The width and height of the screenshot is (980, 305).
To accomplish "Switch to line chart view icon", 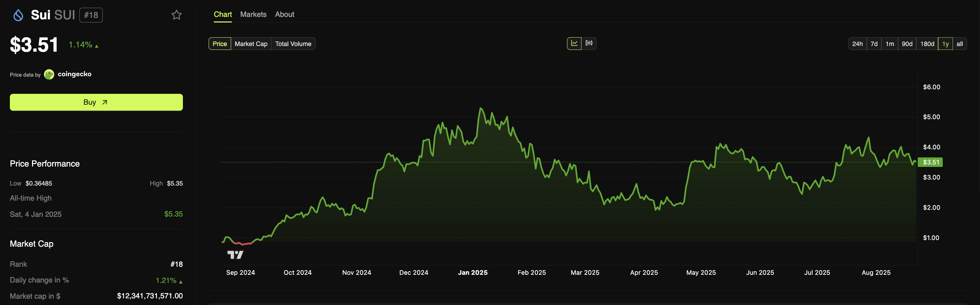I will point(574,43).
